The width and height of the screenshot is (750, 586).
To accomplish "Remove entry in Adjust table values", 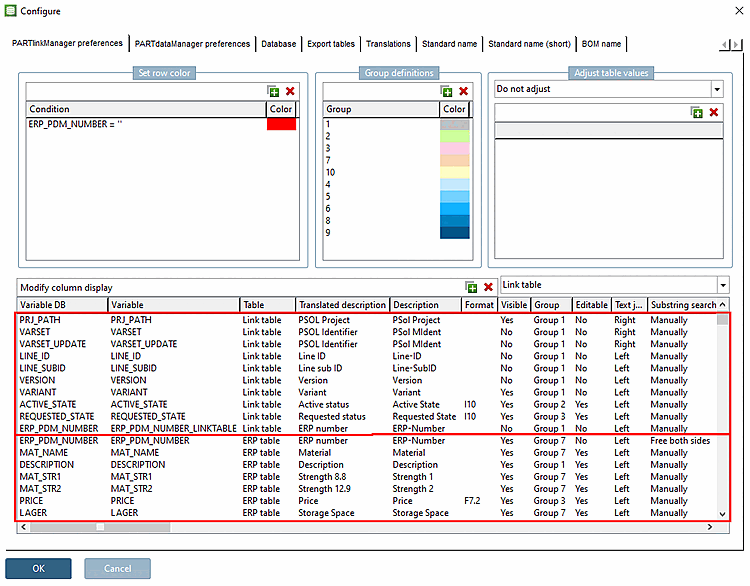I will 714,112.
